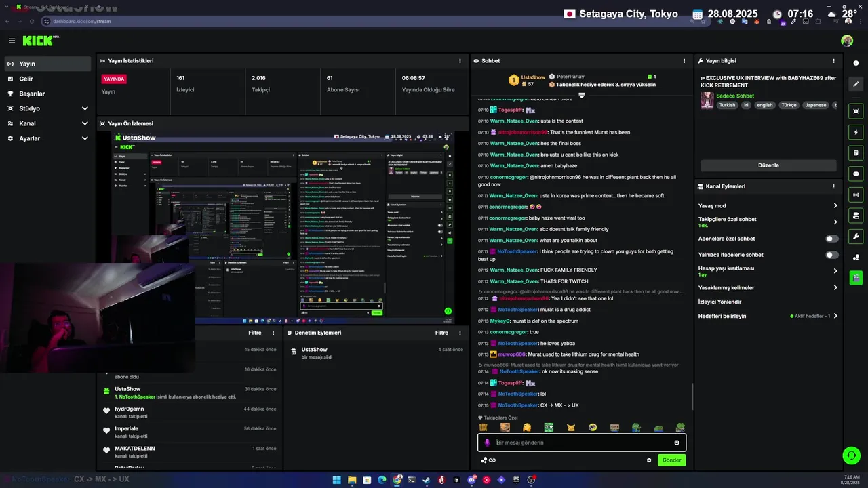Open the Kanal Eylemleri three-dot menu
Image resolution: width=868 pixels, height=488 pixels.
click(834, 186)
